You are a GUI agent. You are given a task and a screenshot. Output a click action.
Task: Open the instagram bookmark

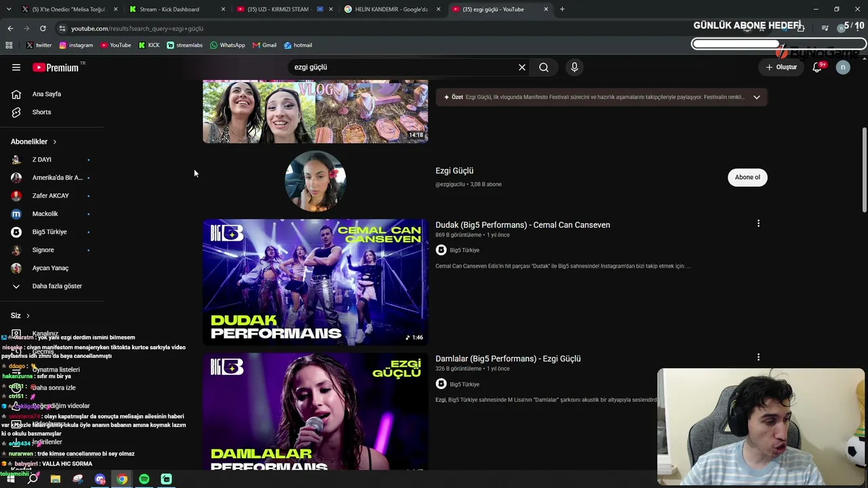tap(76, 45)
